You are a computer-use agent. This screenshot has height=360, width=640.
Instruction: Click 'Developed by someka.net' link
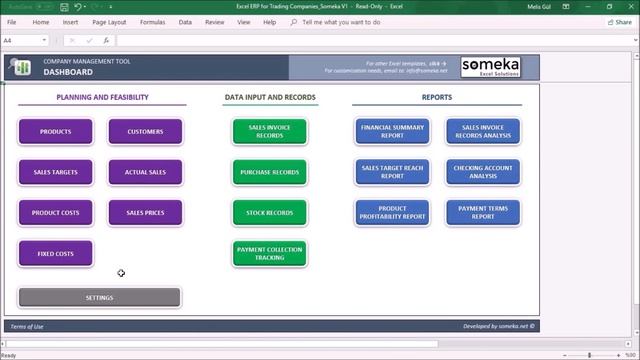498,326
